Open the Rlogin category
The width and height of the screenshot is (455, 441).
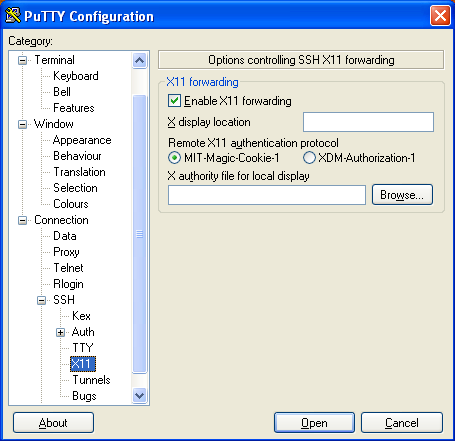click(x=68, y=284)
